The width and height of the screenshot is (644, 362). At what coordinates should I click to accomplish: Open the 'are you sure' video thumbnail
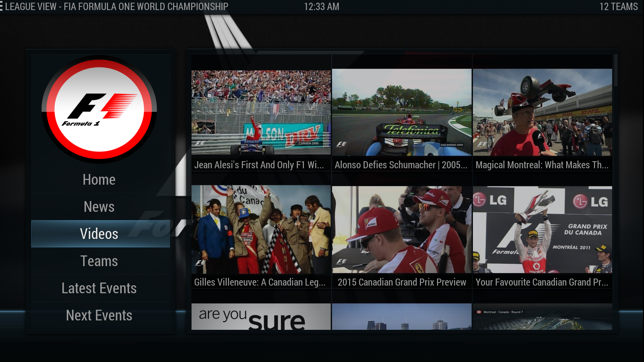[x=261, y=316]
